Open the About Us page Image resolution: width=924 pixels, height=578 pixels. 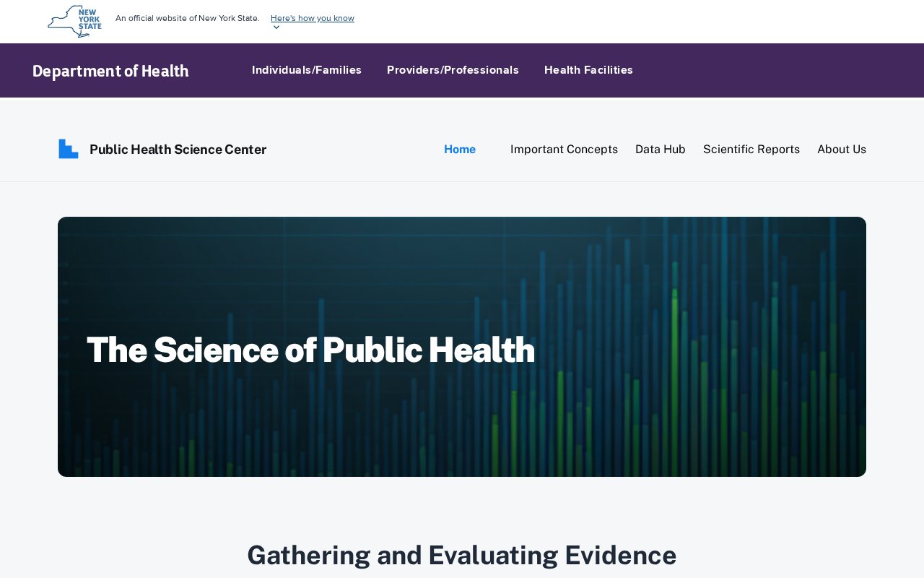pos(842,150)
